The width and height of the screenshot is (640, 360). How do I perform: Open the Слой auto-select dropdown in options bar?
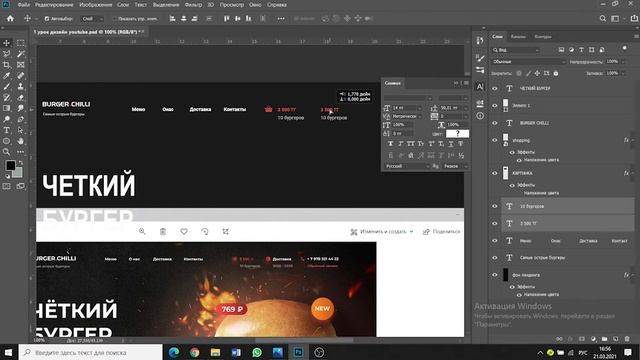point(92,19)
